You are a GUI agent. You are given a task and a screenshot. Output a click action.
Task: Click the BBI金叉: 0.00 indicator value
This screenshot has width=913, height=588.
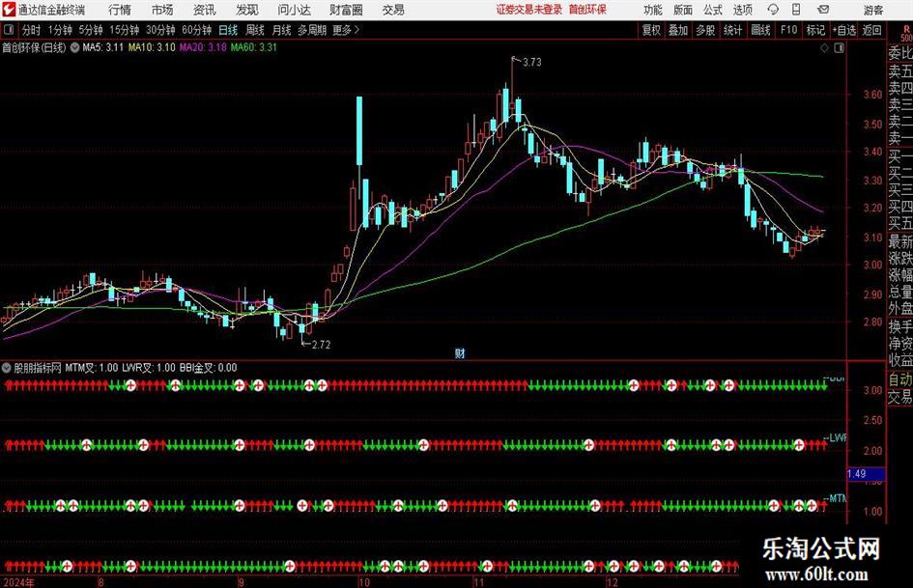(x=208, y=368)
